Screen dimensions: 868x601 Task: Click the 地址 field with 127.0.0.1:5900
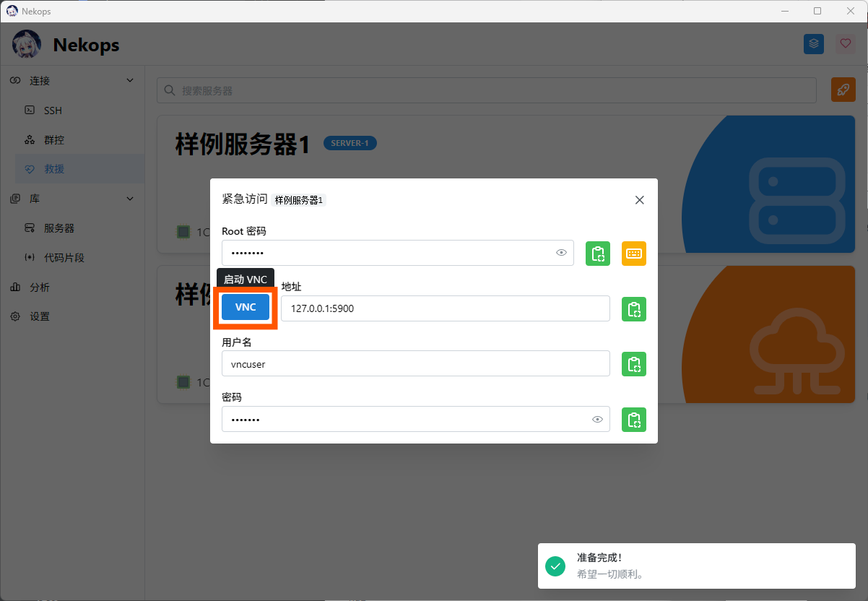(x=444, y=308)
